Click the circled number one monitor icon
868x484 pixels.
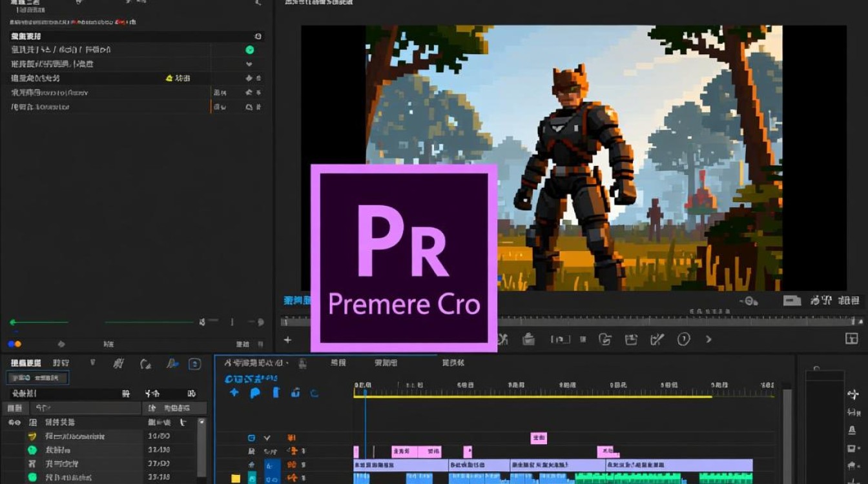click(683, 339)
